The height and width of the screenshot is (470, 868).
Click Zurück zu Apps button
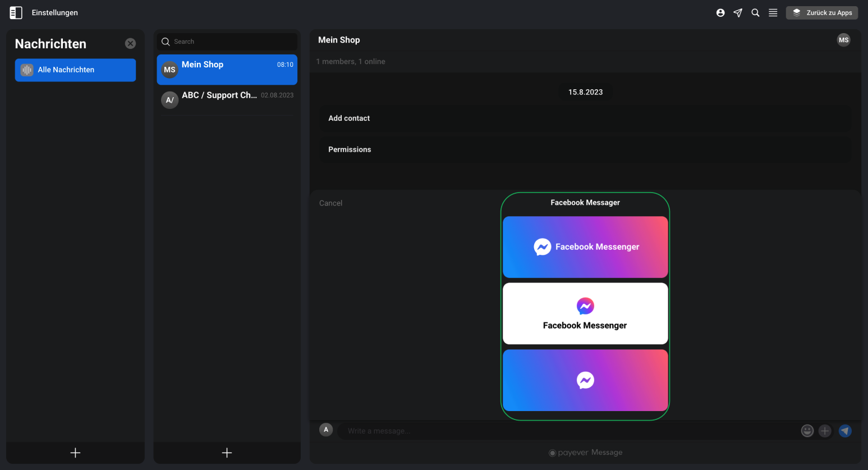pos(822,12)
